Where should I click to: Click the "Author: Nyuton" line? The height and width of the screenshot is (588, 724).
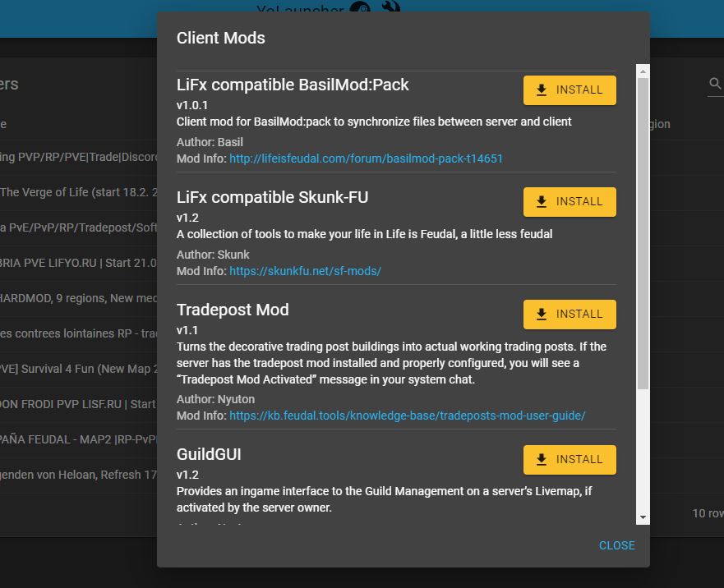[215, 399]
